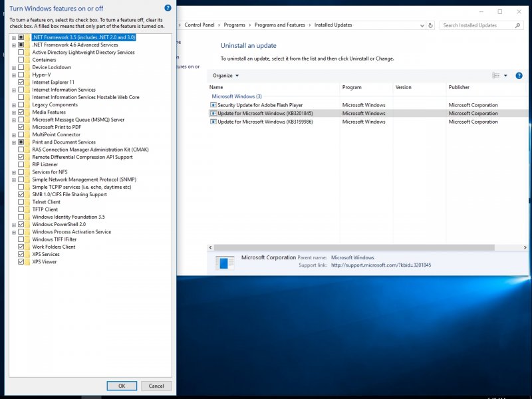Click OK in Windows Features dialog
This screenshot has width=532, height=399.
point(122,386)
